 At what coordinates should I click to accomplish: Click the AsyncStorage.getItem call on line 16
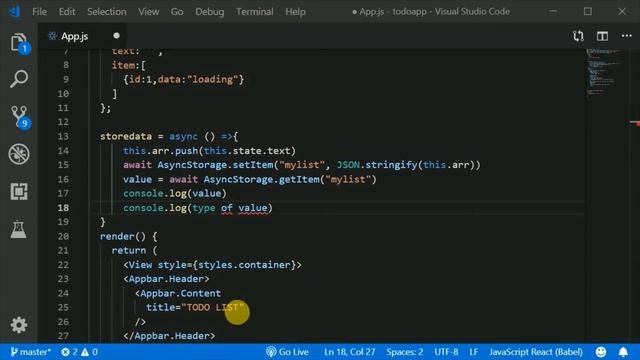(x=261, y=179)
